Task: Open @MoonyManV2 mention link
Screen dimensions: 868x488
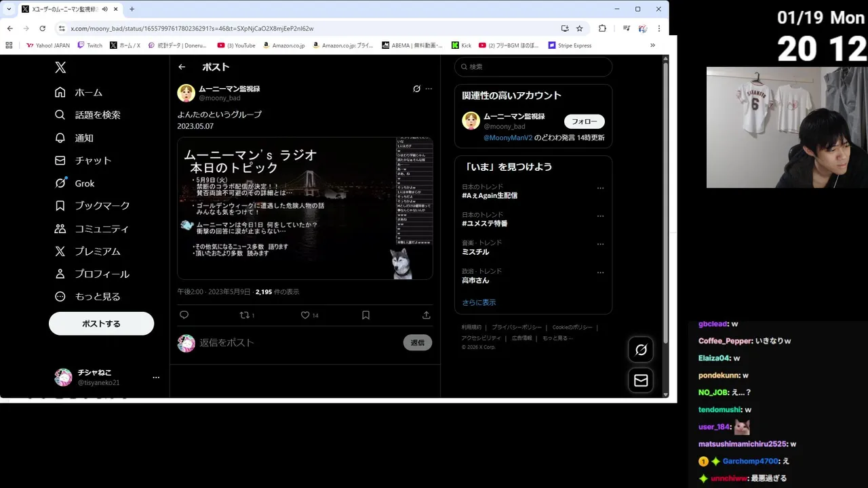Action: (x=508, y=138)
